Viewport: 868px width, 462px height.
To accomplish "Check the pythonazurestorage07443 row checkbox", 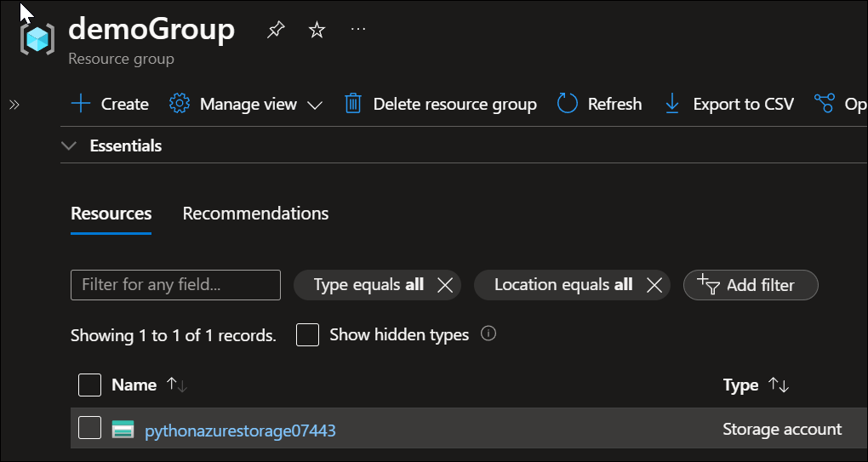I will click(89, 428).
